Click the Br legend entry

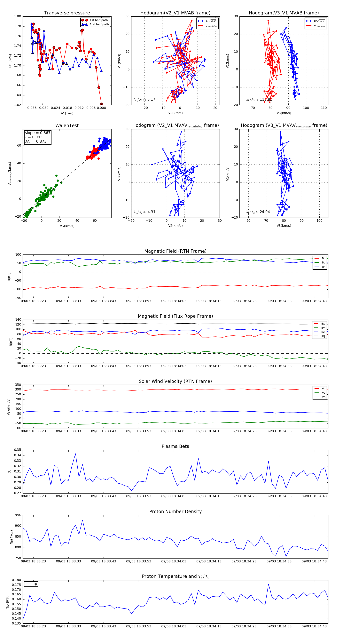click(x=320, y=259)
